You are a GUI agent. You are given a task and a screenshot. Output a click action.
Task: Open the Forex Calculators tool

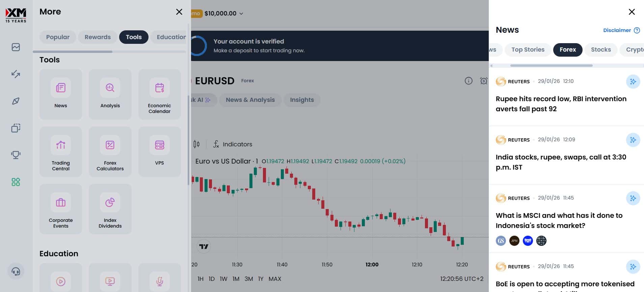(110, 152)
